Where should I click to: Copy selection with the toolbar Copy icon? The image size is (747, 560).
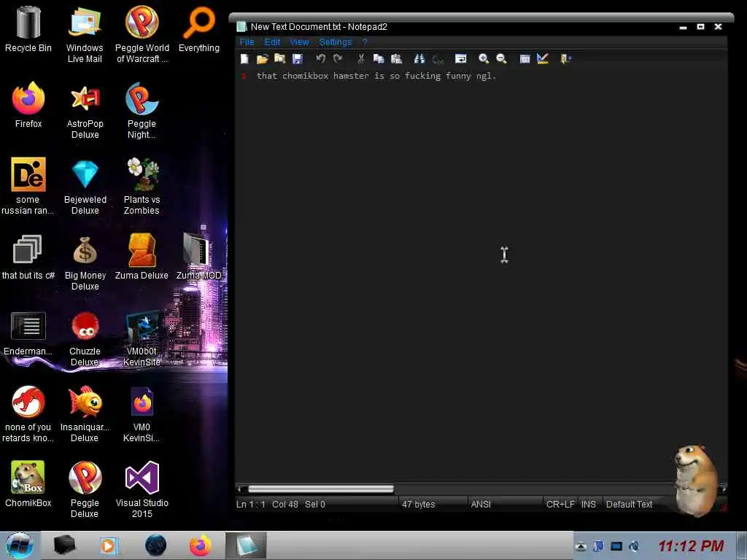[379, 59]
